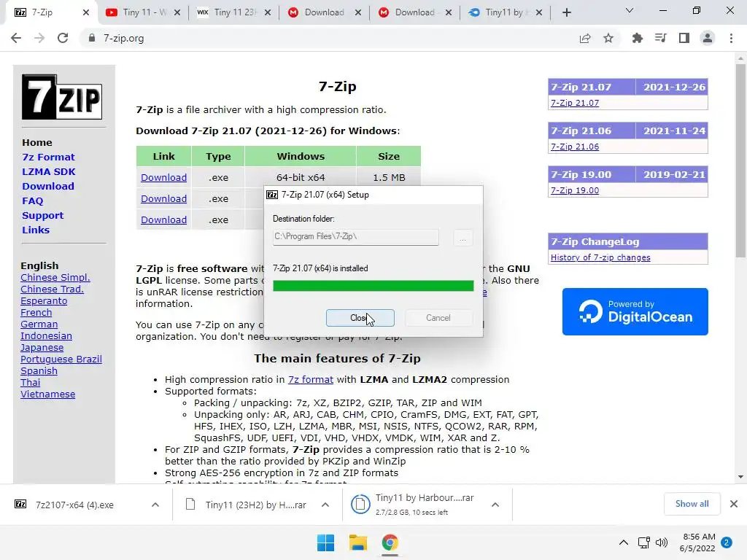
Task: Open the FAQ sidebar link
Action: (32, 201)
